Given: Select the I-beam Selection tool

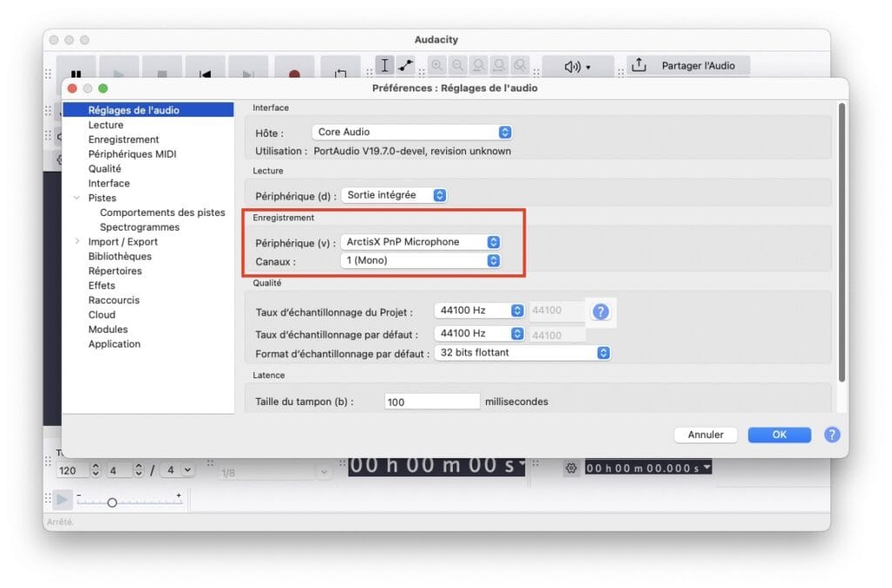Looking at the screenshot, I should (x=384, y=65).
